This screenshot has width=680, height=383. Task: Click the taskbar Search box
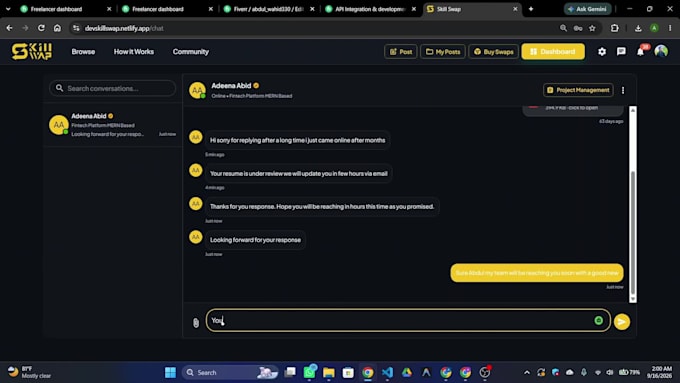[x=230, y=372]
